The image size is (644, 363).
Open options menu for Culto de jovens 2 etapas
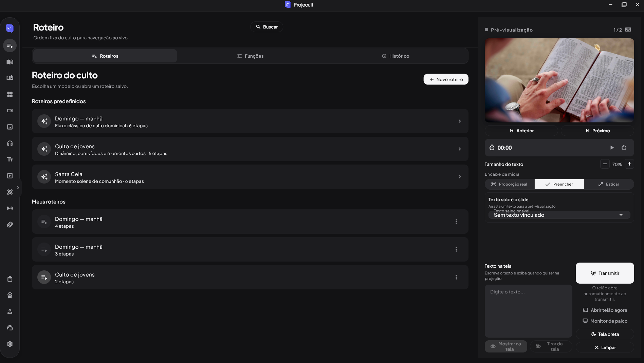click(x=456, y=277)
